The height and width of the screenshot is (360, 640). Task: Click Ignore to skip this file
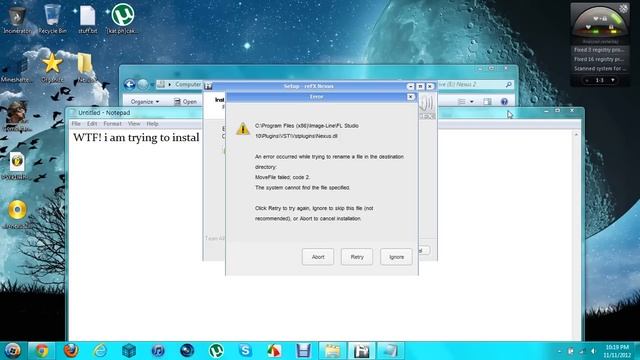pos(396,257)
